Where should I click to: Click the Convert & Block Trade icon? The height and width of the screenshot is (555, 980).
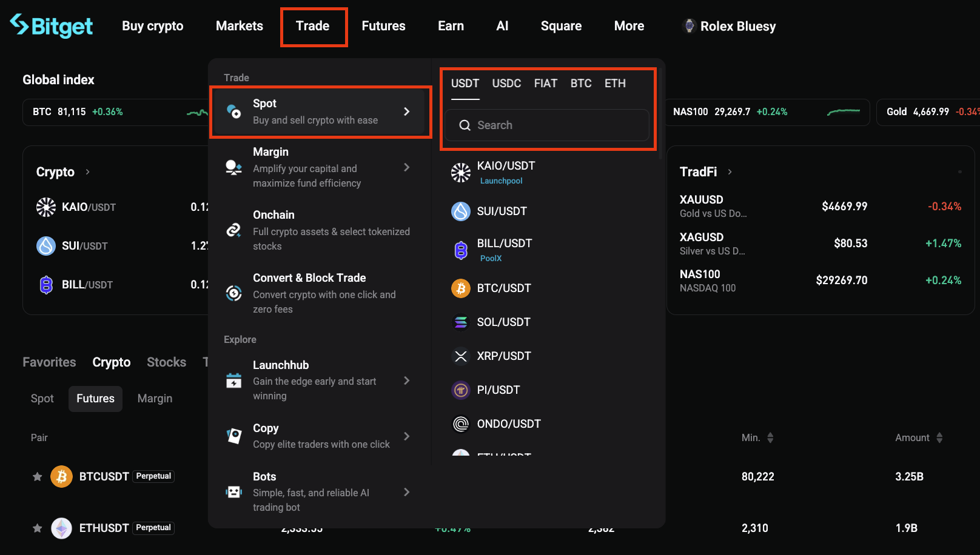click(x=233, y=293)
